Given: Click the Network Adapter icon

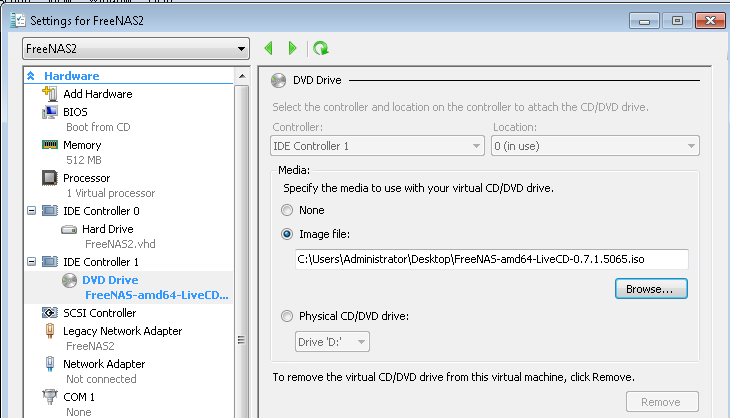Looking at the screenshot, I should coord(50,364).
